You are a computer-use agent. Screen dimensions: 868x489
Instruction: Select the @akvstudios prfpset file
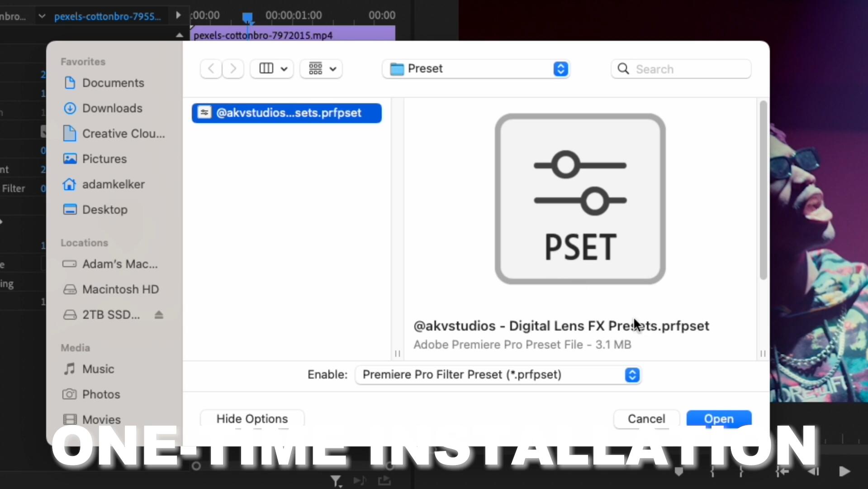click(287, 113)
